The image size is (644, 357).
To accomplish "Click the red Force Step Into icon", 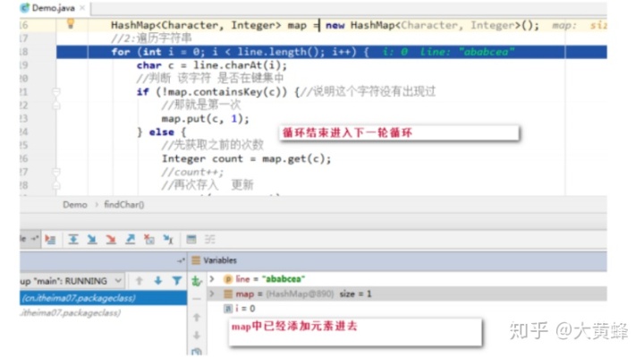I will [111, 239].
